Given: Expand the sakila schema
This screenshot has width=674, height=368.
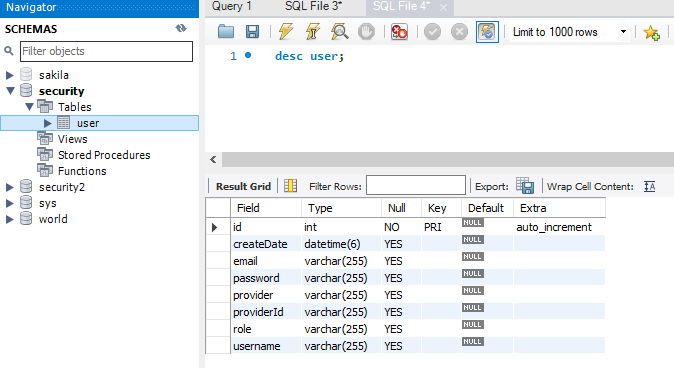Looking at the screenshot, I should (9, 75).
